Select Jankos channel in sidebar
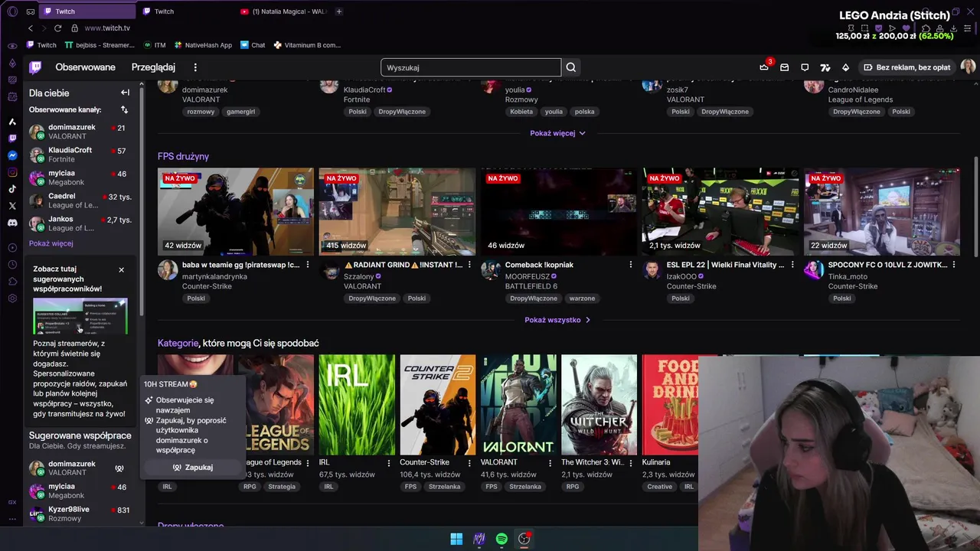 [x=81, y=223]
